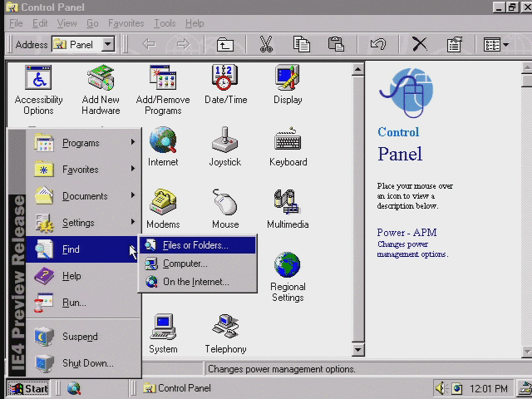The width and height of the screenshot is (532, 399).
Task: Select On the Internet... submenu item
Action: 198,282
